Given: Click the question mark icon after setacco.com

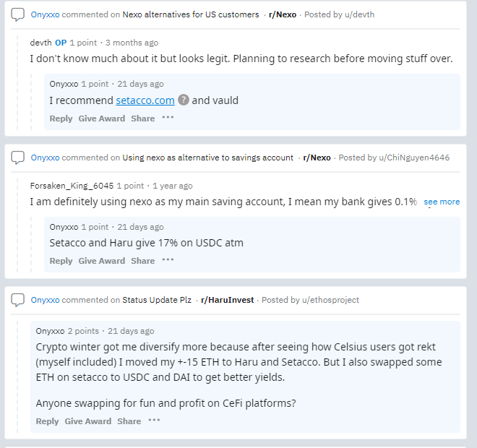Looking at the screenshot, I should [184, 100].
